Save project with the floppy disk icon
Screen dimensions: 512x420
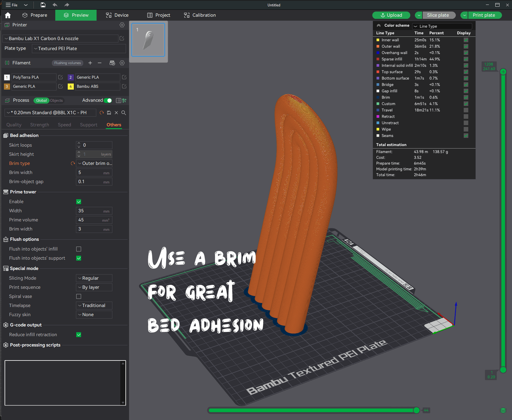point(43,5)
